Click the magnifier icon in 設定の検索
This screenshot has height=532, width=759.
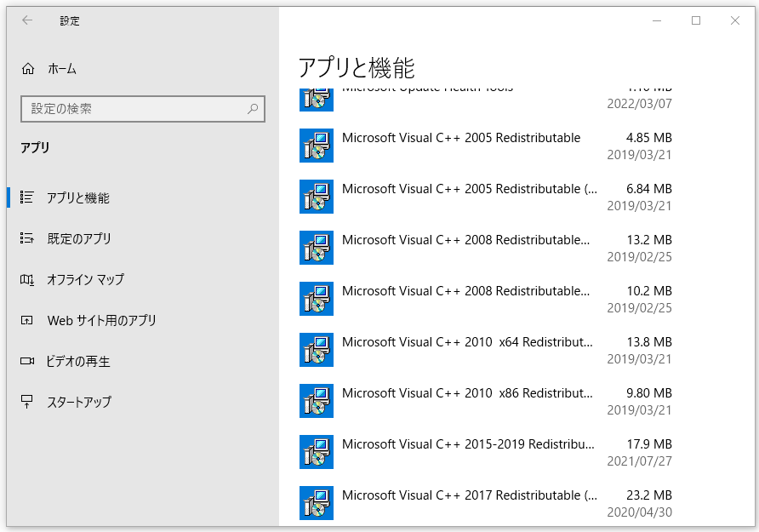tap(253, 108)
